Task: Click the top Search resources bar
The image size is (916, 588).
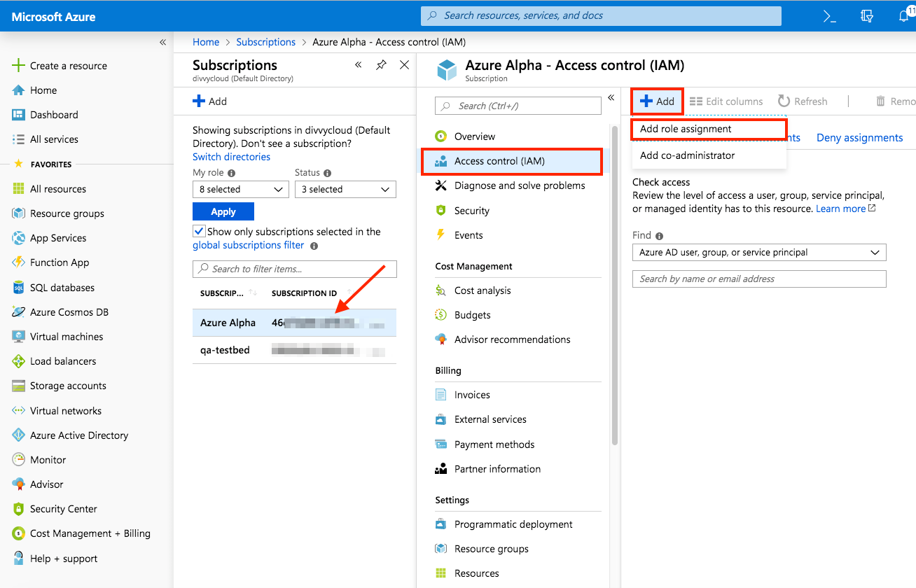Action: coord(601,16)
